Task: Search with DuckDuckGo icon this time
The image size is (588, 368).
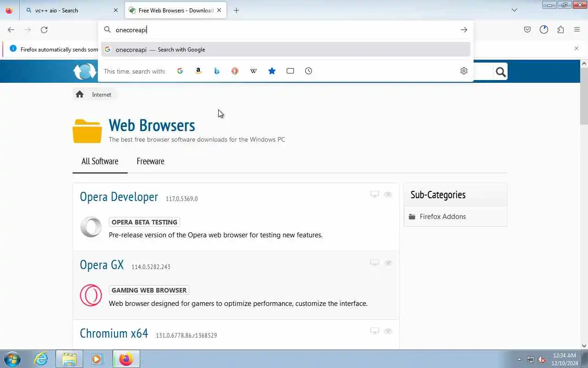Action: [235, 71]
